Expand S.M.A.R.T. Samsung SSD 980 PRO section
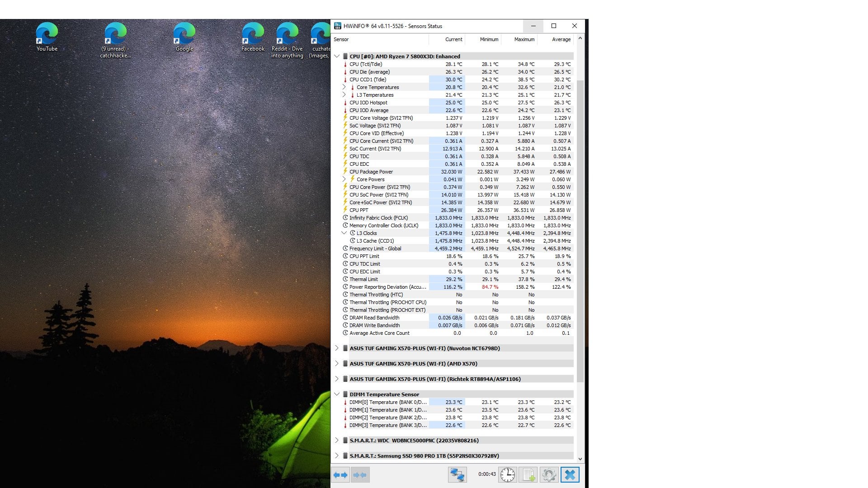 (337, 456)
